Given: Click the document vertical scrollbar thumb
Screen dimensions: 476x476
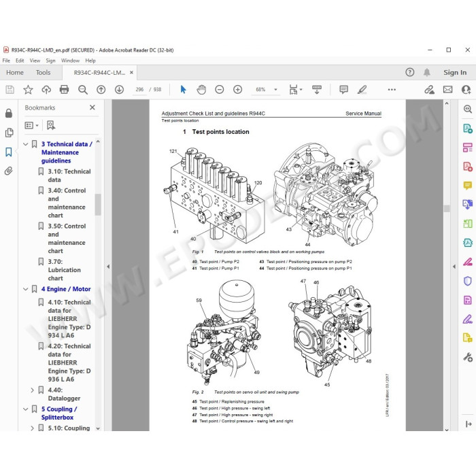Looking at the screenshot, I should 447,208.
